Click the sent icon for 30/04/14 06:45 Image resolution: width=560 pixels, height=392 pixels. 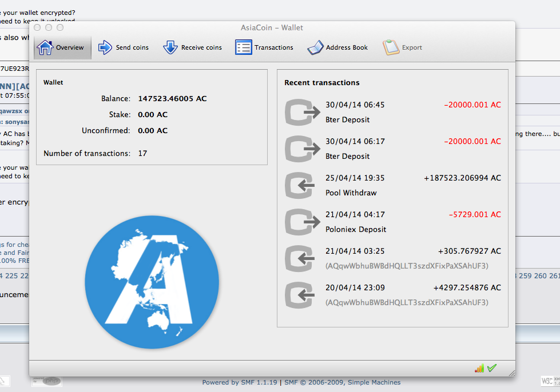tap(303, 113)
